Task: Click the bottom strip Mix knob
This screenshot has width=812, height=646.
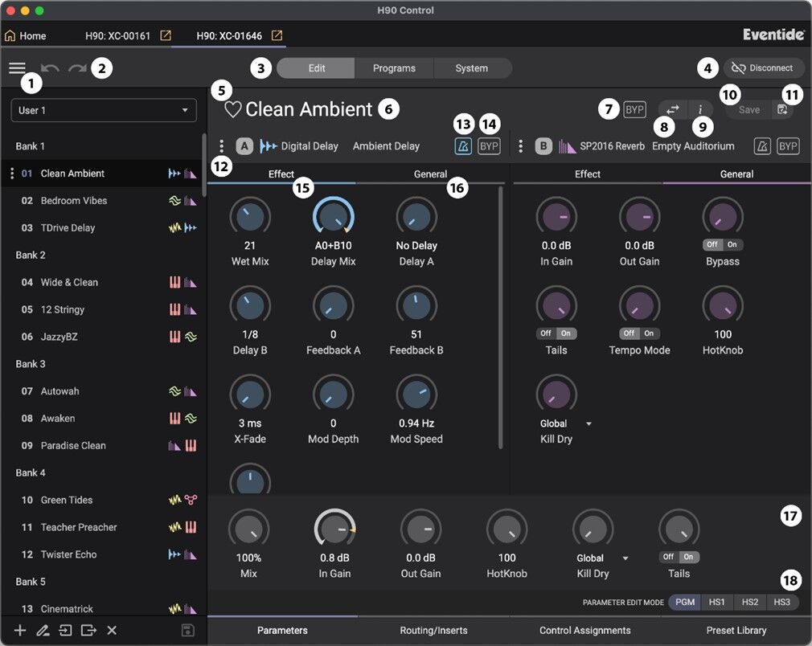Action: (x=248, y=529)
